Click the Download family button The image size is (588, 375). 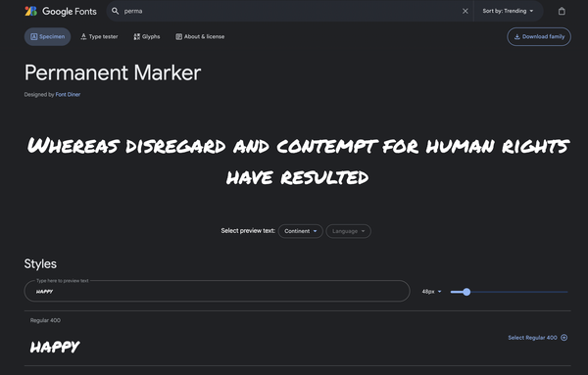[x=539, y=36]
